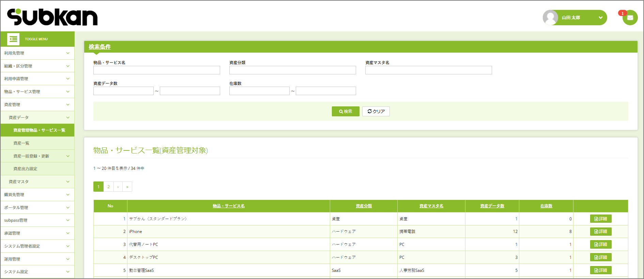Go to pagination page 2

coord(108,187)
